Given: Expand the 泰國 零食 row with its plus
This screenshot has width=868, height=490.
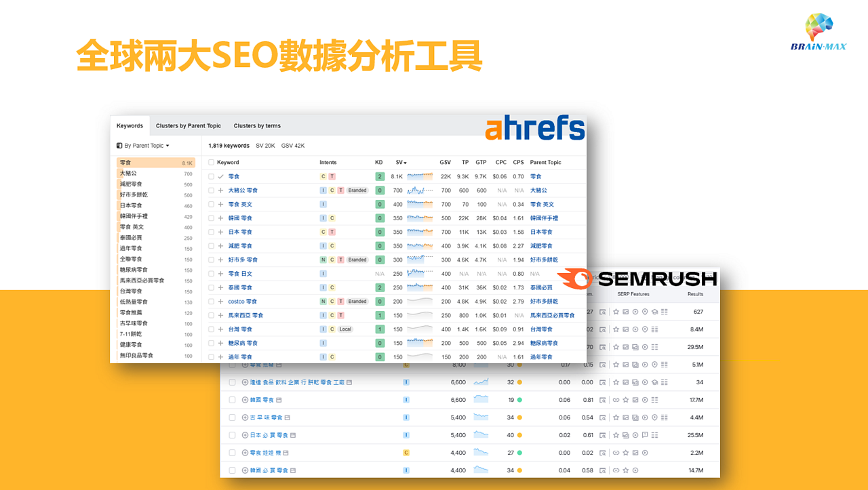Looking at the screenshot, I should (x=220, y=288).
